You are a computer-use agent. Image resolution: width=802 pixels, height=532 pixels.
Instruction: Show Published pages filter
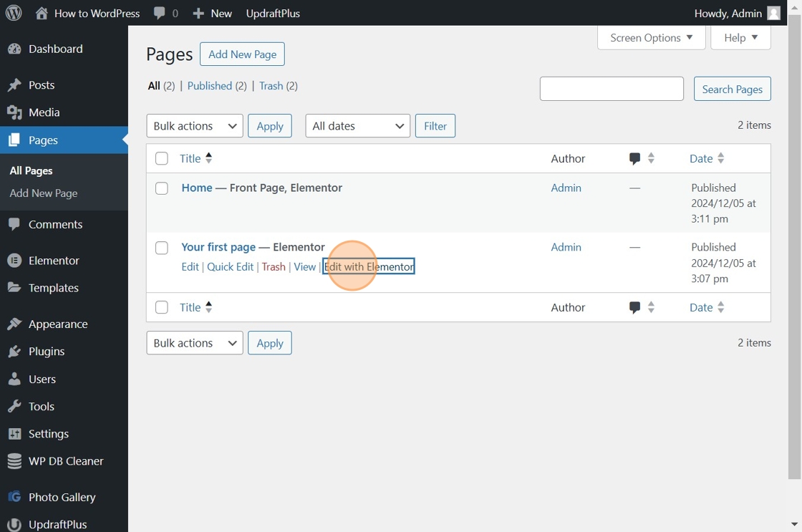pos(210,86)
